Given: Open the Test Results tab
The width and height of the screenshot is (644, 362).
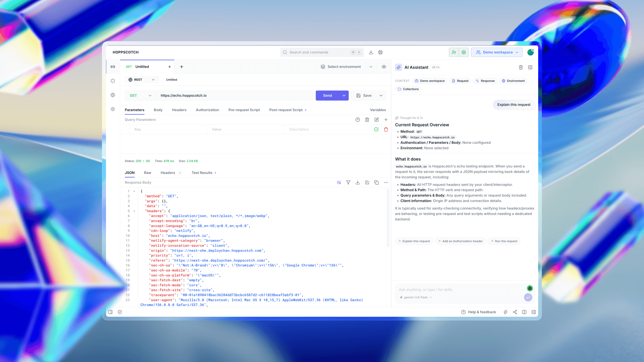Looking at the screenshot, I should click(x=202, y=173).
